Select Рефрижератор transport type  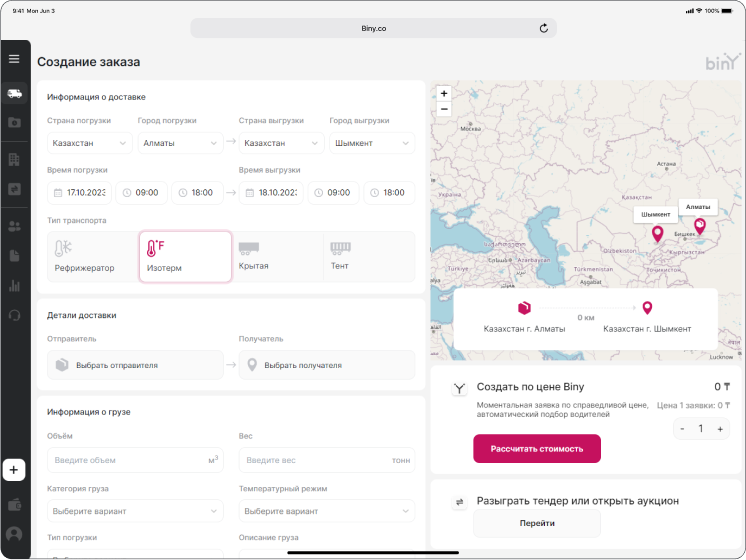click(91, 257)
